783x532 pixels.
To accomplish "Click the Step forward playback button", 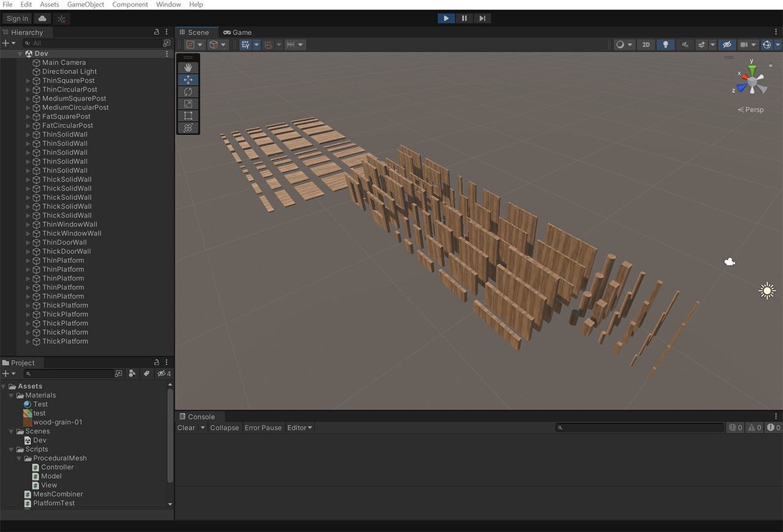I will [x=482, y=18].
